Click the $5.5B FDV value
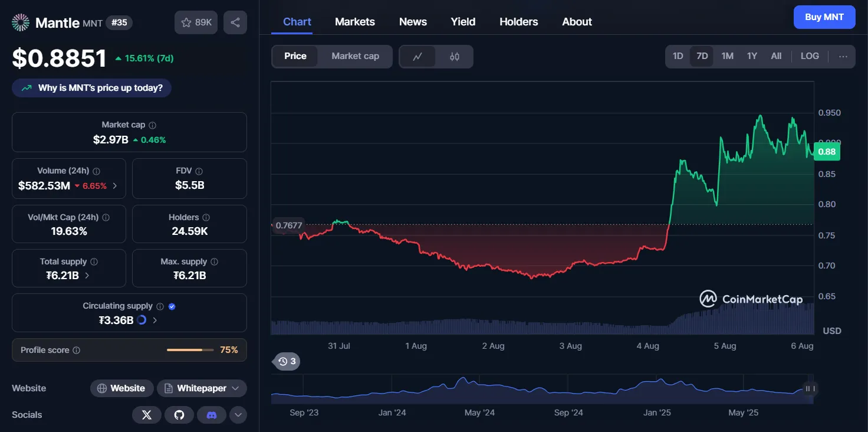Screen dimensions: 868x432 tap(190, 185)
